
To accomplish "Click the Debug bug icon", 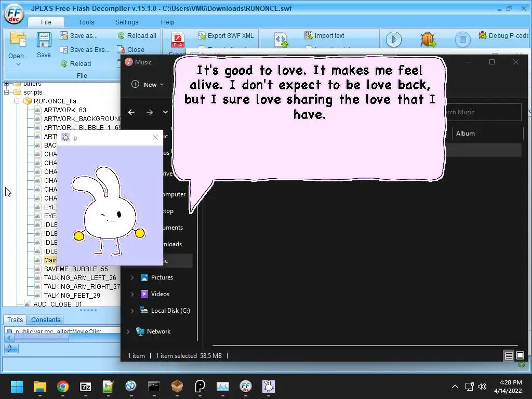I will point(428,39).
